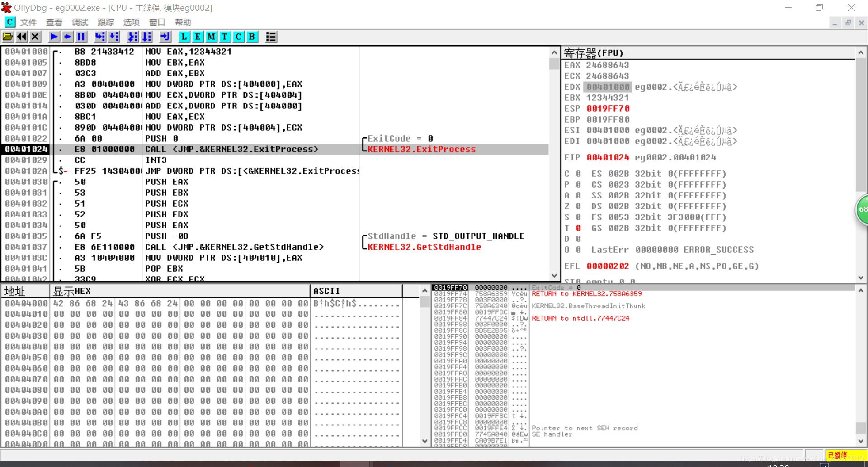Close the inner CPU child window
The width and height of the screenshot is (868, 467).
tap(861, 23)
